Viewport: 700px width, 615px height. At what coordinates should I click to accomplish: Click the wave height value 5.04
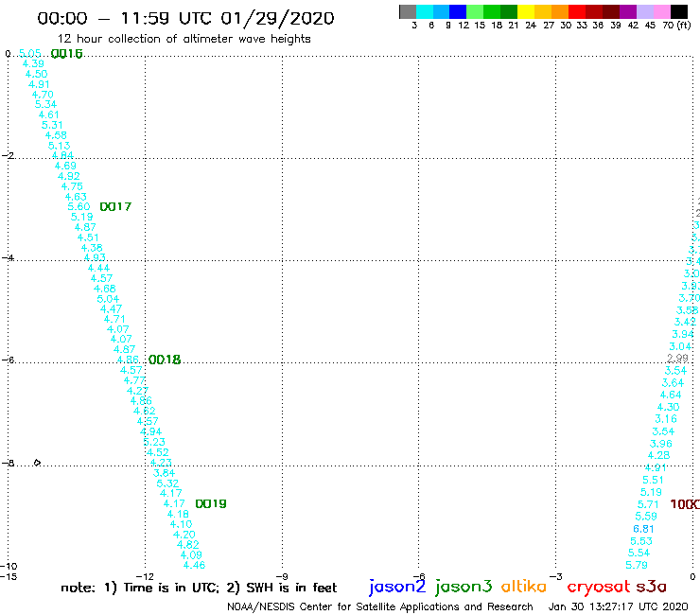(108, 299)
